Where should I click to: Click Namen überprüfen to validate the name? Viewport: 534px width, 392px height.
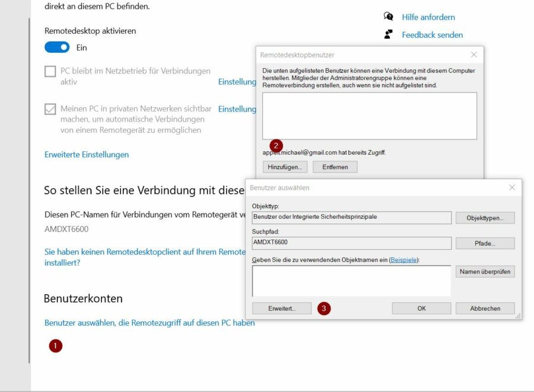pos(485,271)
